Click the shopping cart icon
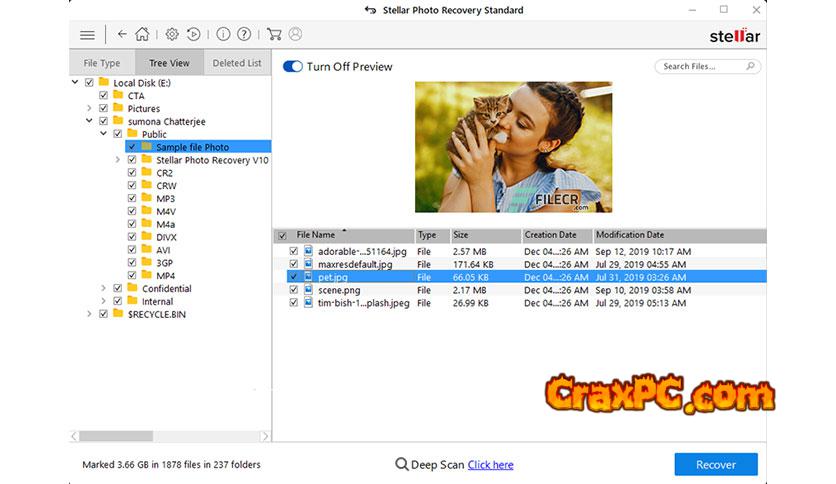836x484 pixels. (x=274, y=34)
